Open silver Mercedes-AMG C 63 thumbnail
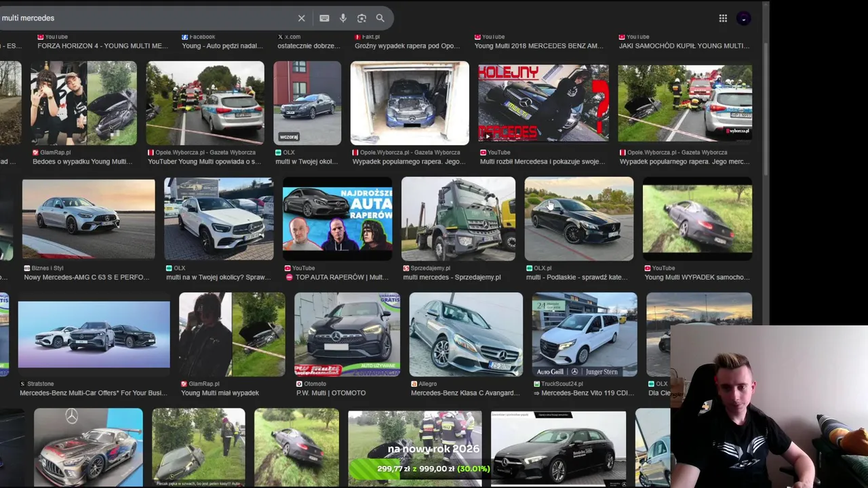Screen dimensions: 868x488 (x=88, y=218)
